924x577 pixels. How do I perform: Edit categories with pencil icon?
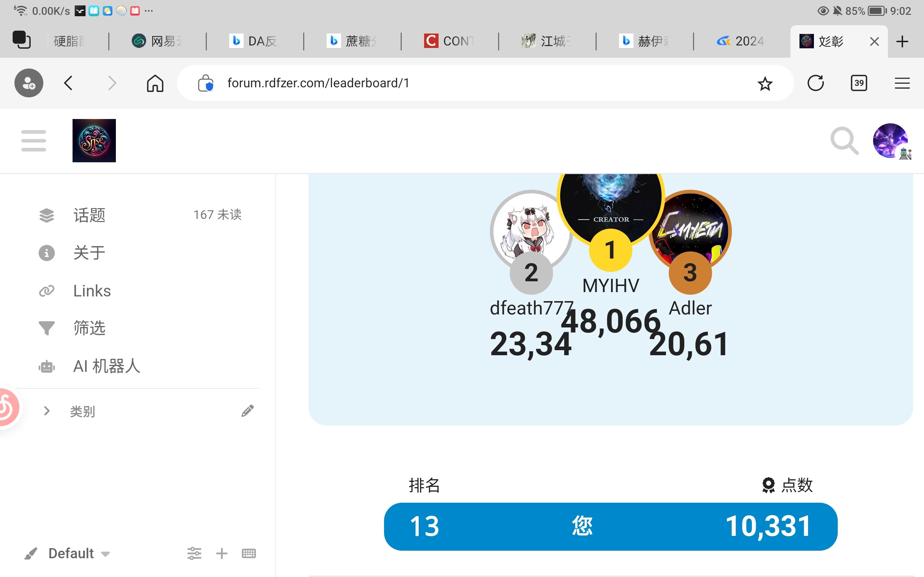[247, 411]
